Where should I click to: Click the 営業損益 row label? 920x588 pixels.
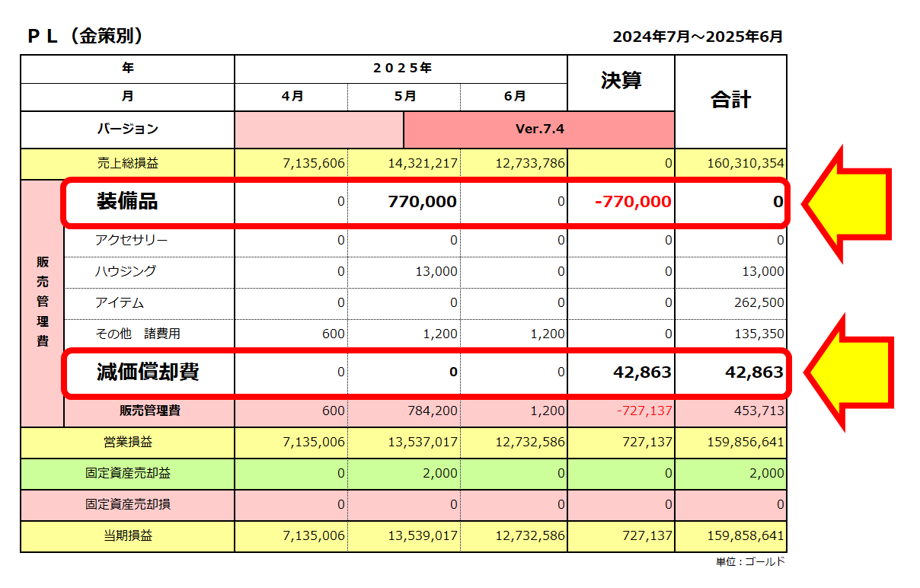click(127, 442)
